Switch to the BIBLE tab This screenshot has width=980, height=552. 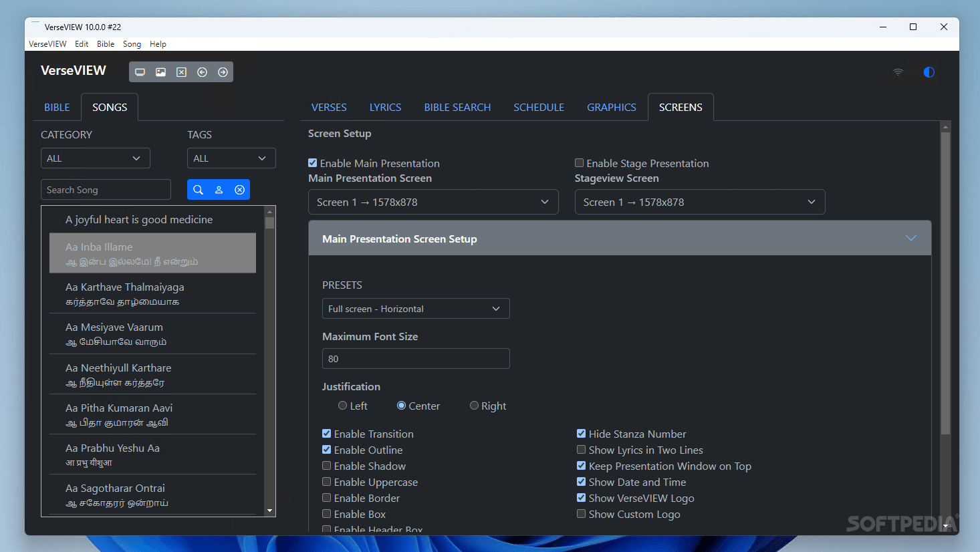57,108
